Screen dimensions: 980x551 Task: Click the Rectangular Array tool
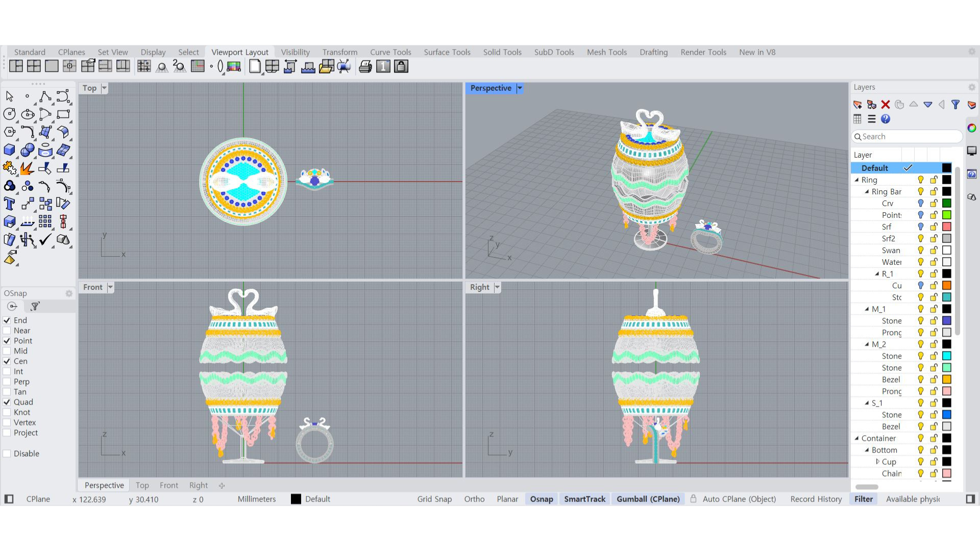(x=45, y=221)
